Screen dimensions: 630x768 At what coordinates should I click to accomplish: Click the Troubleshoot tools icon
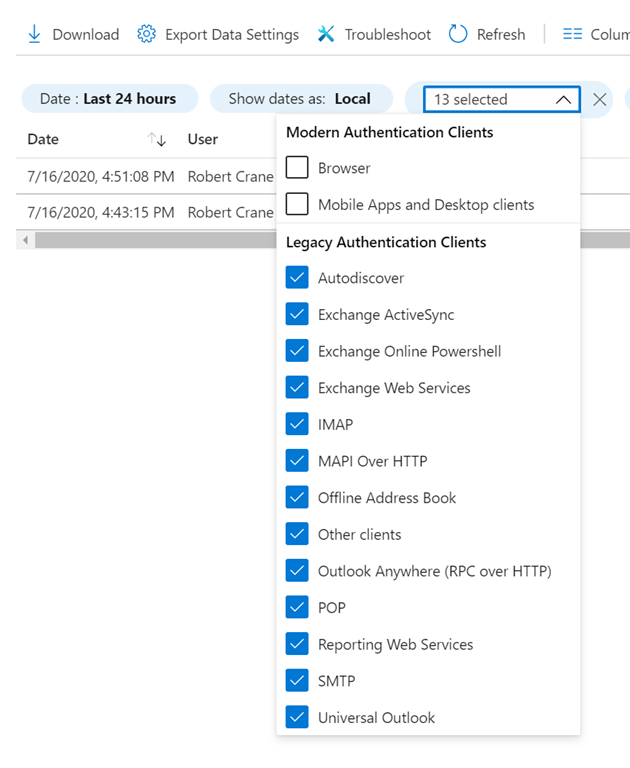pyautogui.click(x=326, y=34)
